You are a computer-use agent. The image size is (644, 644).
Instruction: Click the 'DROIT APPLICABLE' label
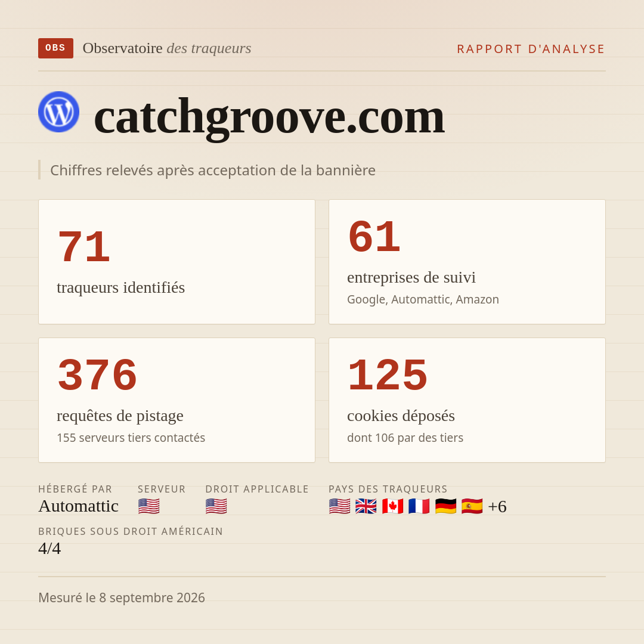(x=257, y=489)
